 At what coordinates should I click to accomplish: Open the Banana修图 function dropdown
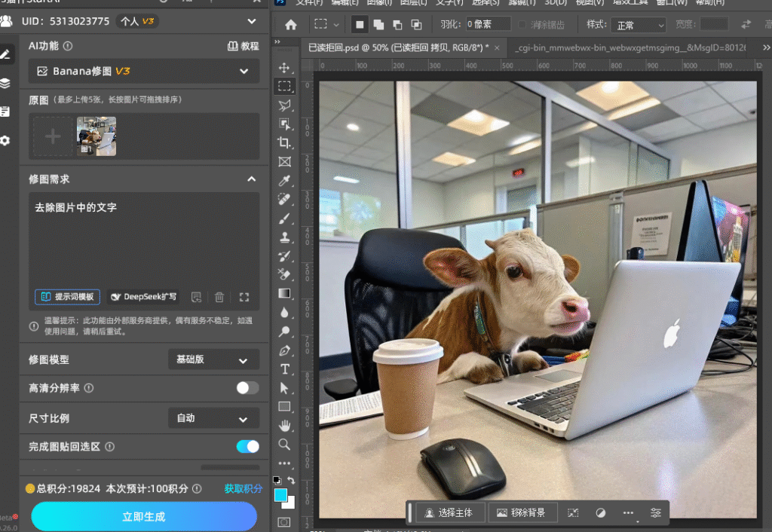pos(144,72)
